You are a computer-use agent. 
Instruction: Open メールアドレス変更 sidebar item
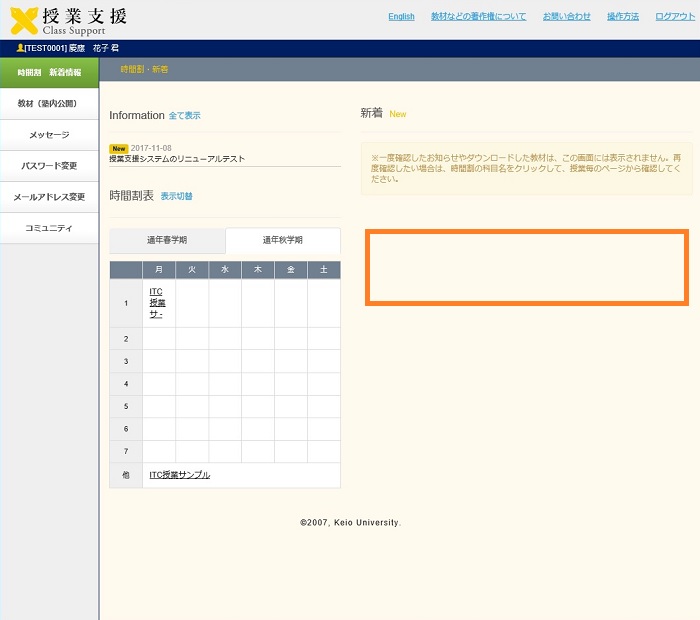(x=49, y=197)
